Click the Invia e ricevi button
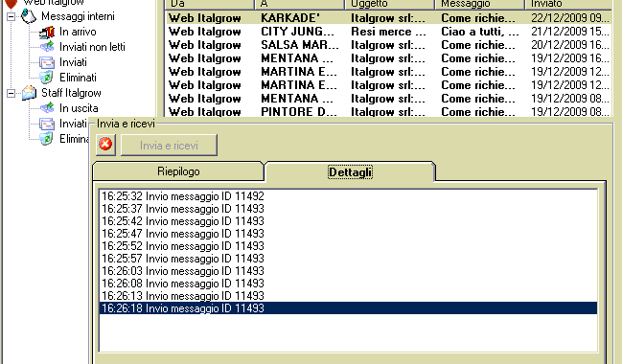Image resolution: width=622 pixels, height=364 pixels. tap(169, 146)
